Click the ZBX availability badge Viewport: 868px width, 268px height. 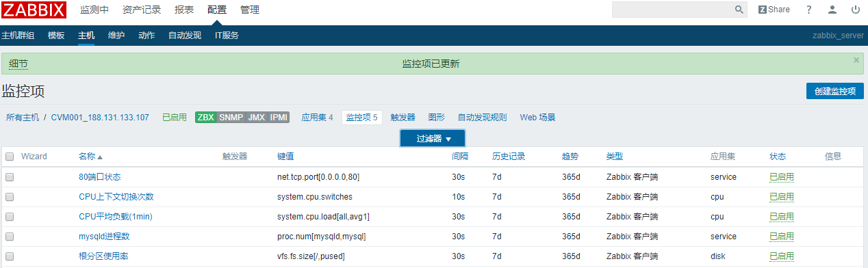pyautogui.click(x=205, y=117)
